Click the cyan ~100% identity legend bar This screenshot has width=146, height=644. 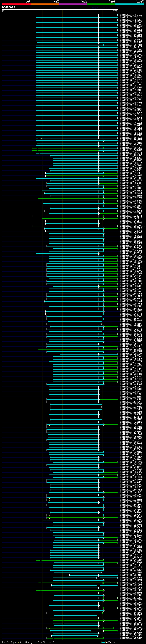tap(130, 4)
